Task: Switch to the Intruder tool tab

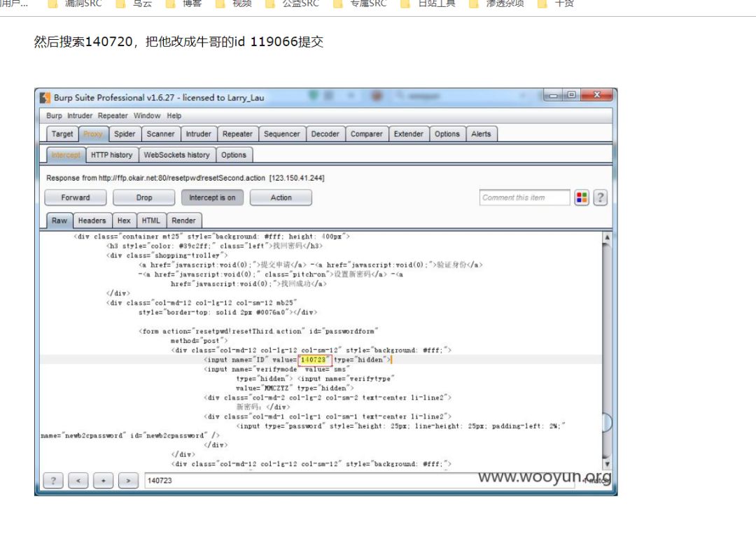Action: pos(199,134)
